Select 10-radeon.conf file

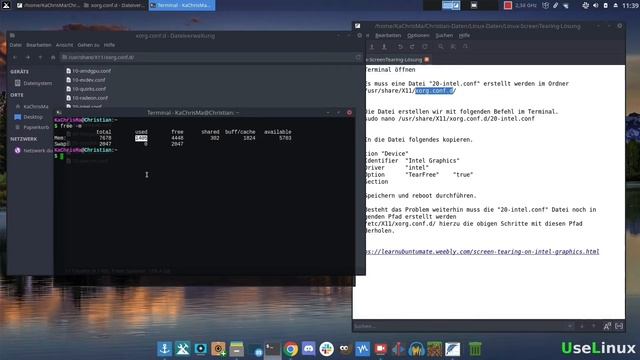pyautogui.click(x=87, y=98)
